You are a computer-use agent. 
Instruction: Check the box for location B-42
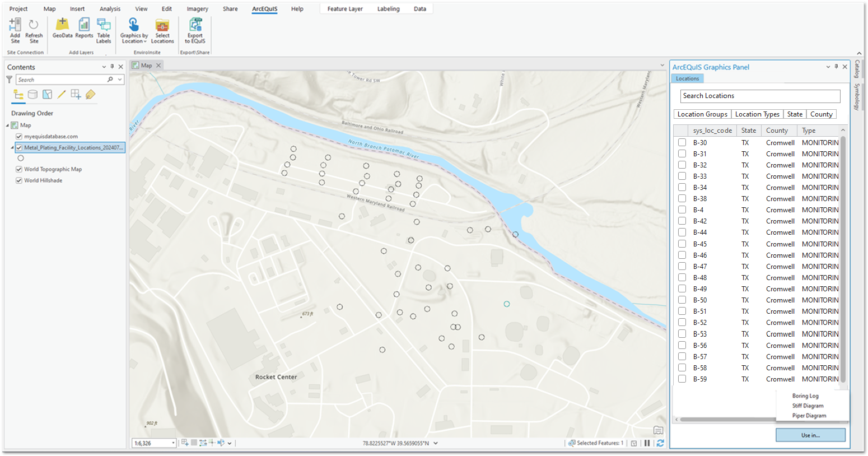(x=682, y=221)
